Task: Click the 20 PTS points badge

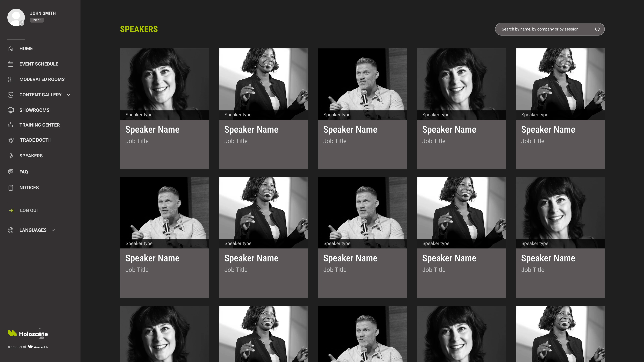Action: [x=37, y=20]
